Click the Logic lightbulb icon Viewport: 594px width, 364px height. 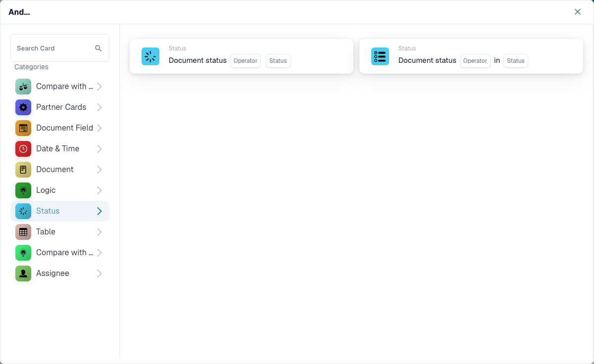[23, 190]
